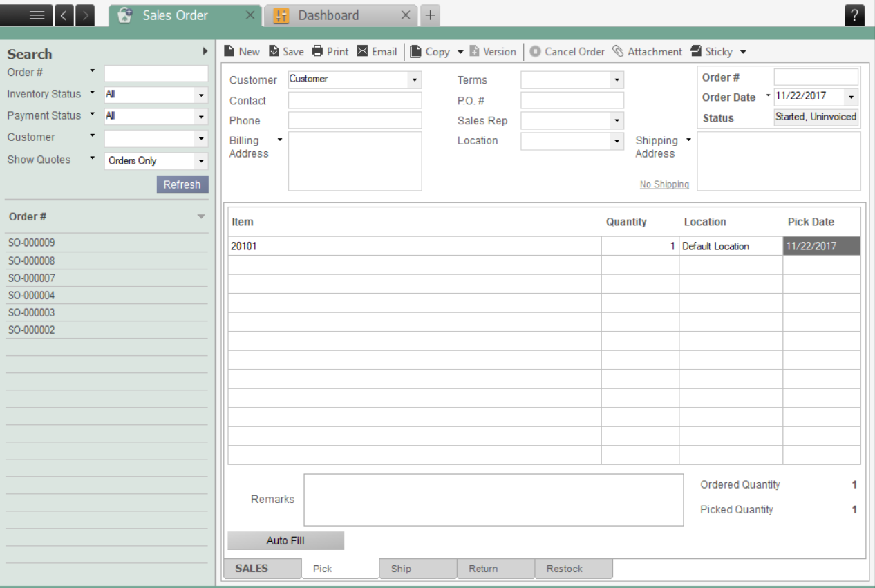Open the search Order # label arrow
This screenshot has width=875, height=588.
[93, 71]
